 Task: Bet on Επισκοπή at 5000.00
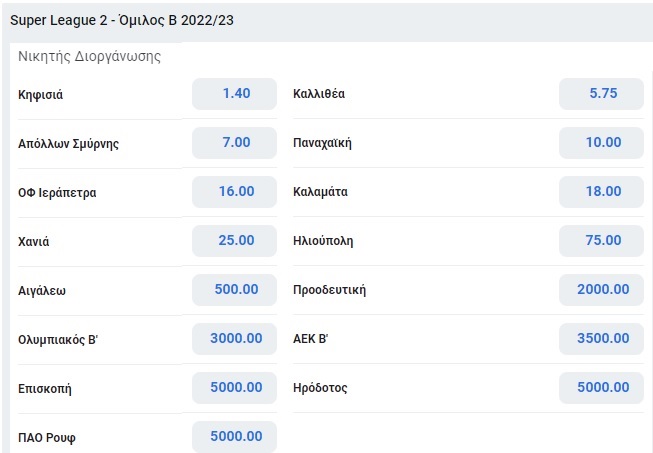coord(234,388)
